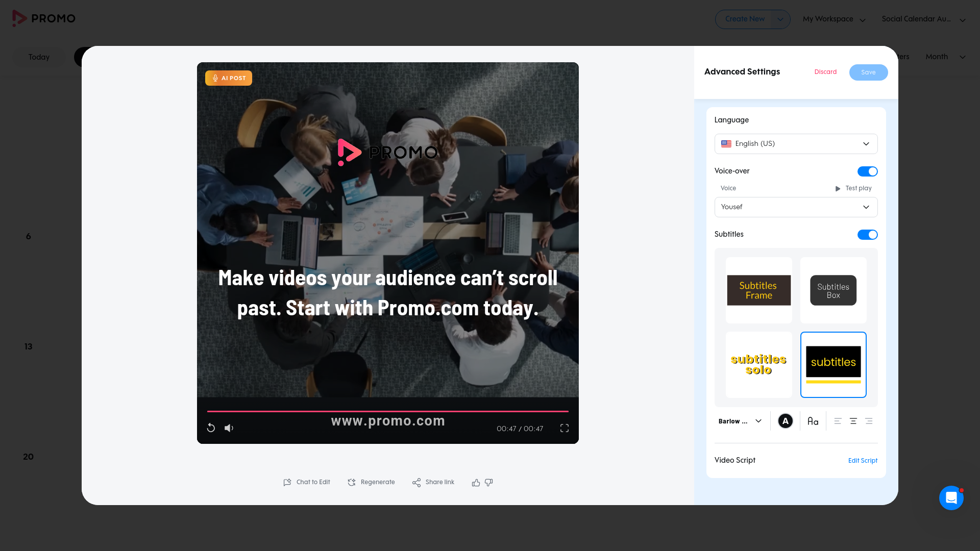The height and width of the screenshot is (551, 980).
Task: Turn off the Subtitles switch
Action: pos(867,235)
